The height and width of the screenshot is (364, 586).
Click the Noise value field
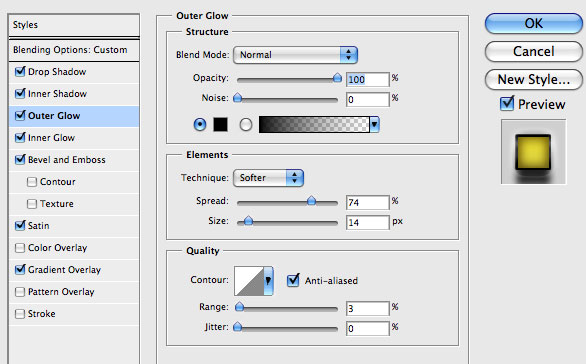(x=367, y=99)
